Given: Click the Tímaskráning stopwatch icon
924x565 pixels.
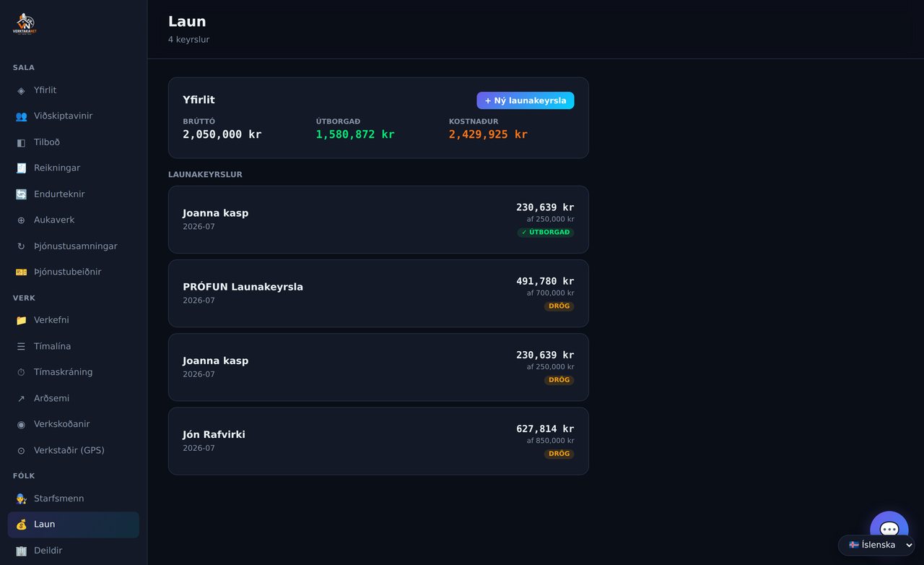Looking at the screenshot, I should click(x=21, y=372).
